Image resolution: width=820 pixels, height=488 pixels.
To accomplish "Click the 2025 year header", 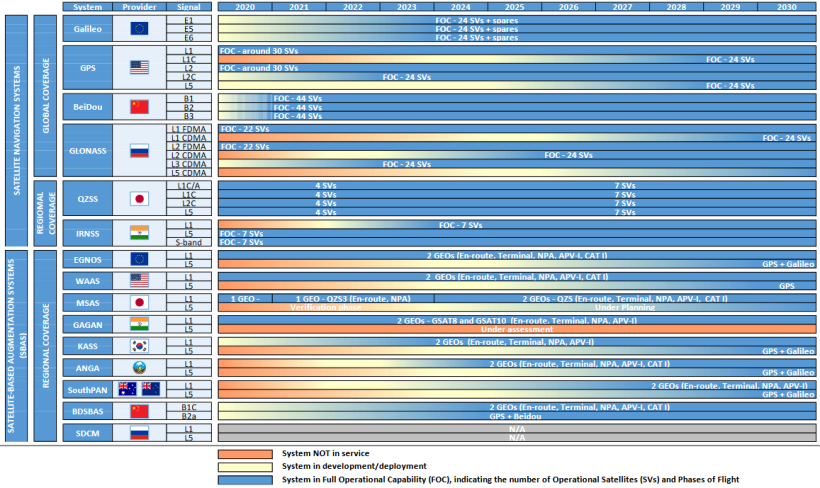I will [x=515, y=7].
